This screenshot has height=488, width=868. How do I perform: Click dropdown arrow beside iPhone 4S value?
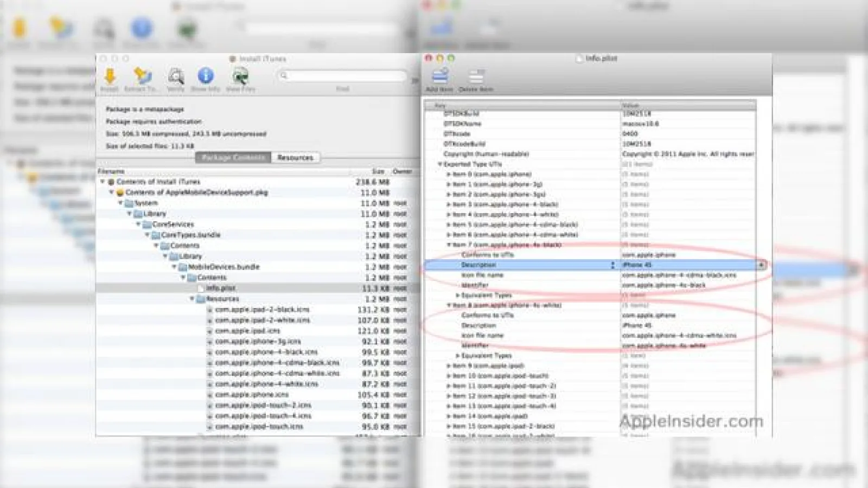pos(761,265)
